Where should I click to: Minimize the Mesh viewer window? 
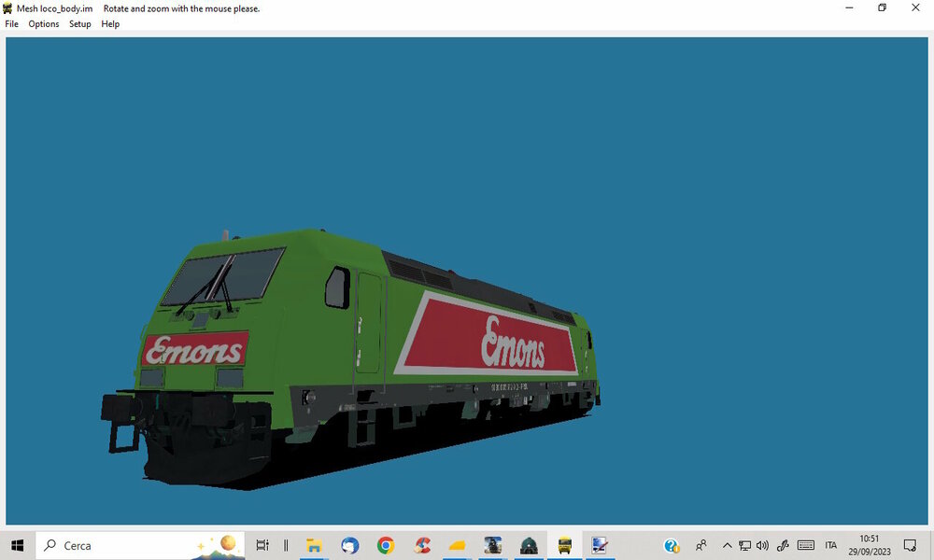tap(849, 7)
